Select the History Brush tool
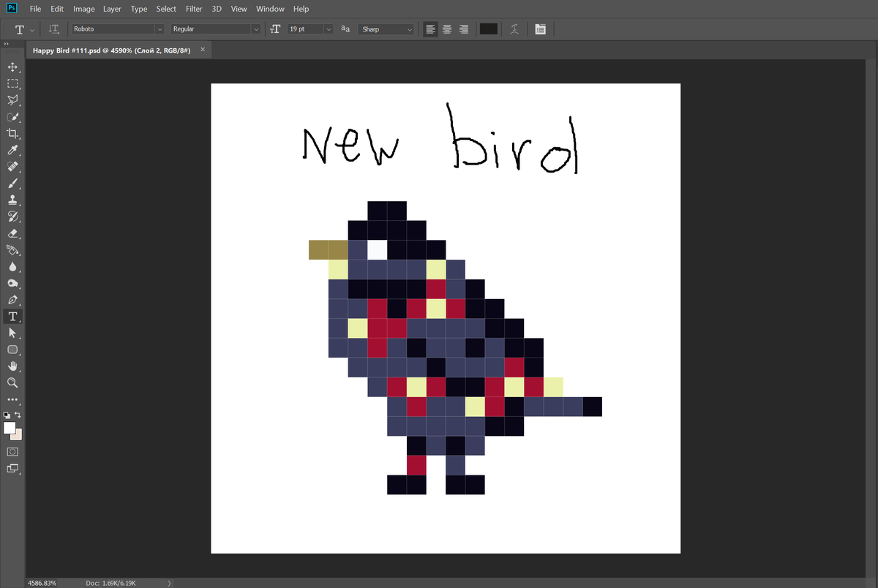Viewport: 878px width, 588px height. (x=12, y=216)
